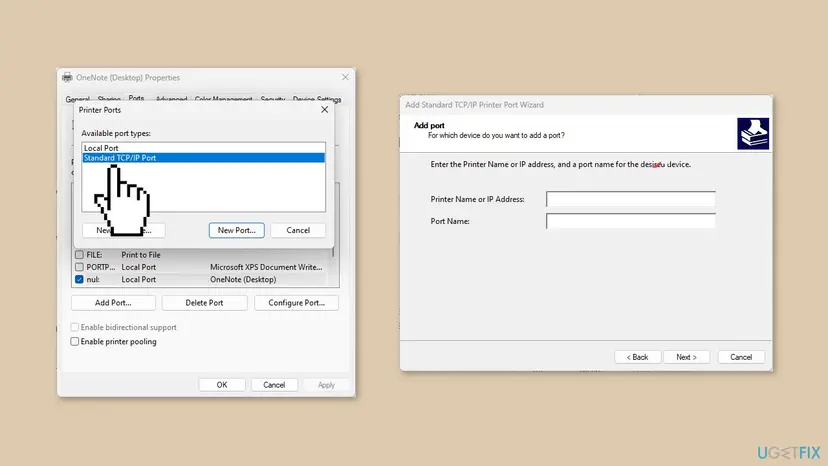
Task: Click the Add Port... button
Action: [x=113, y=303]
